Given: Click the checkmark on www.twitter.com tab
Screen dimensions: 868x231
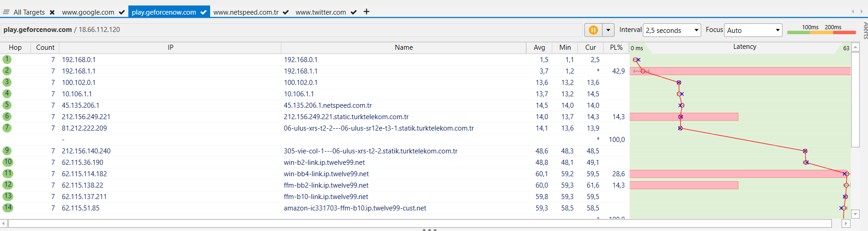Looking at the screenshot, I should (353, 12).
